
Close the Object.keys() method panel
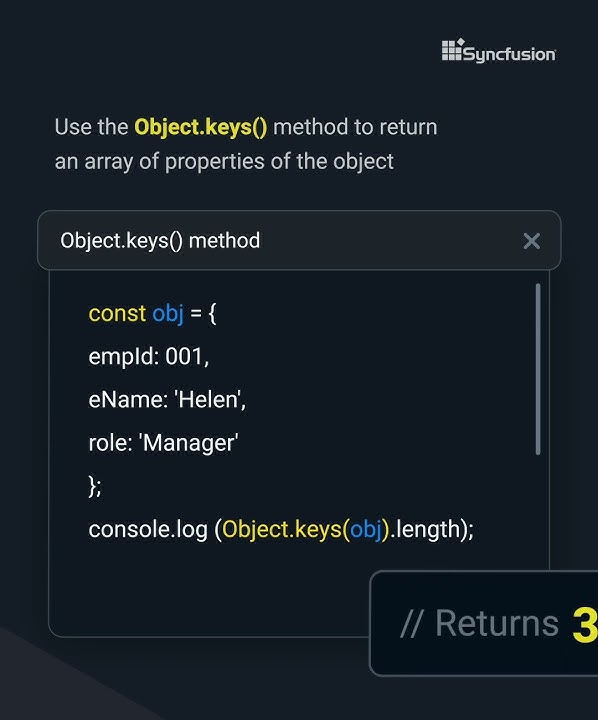tap(531, 241)
